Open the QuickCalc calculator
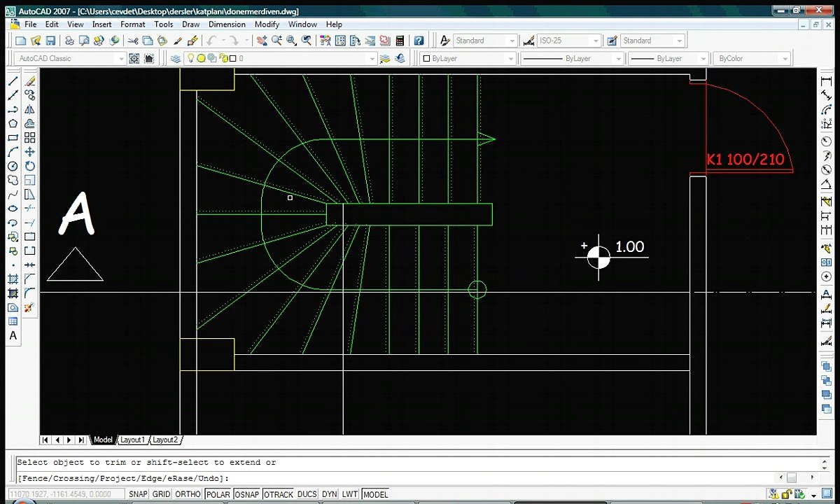The image size is (840, 504). click(x=400, y=41)
